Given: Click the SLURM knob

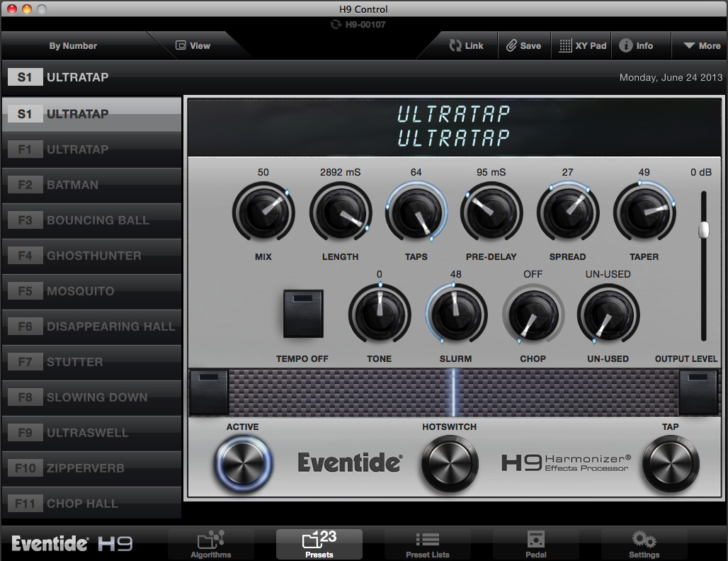Looking at the screenshot, I should click(x=455, y=314).
